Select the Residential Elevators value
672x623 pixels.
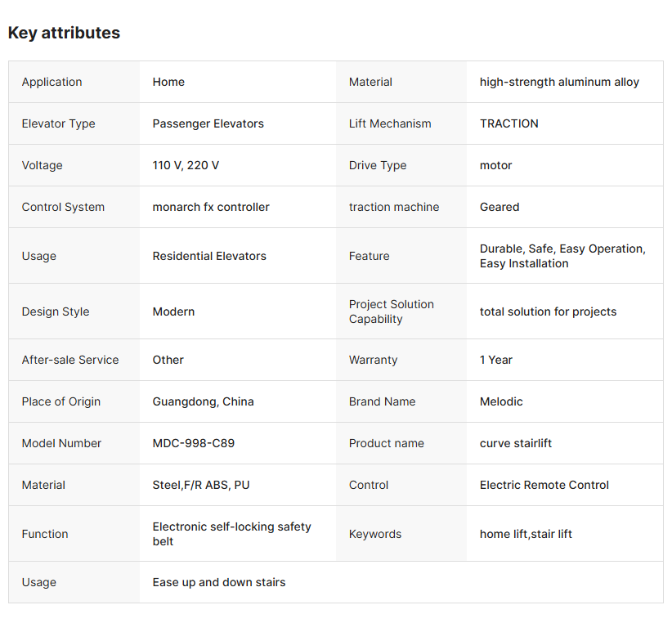point(209,256)
